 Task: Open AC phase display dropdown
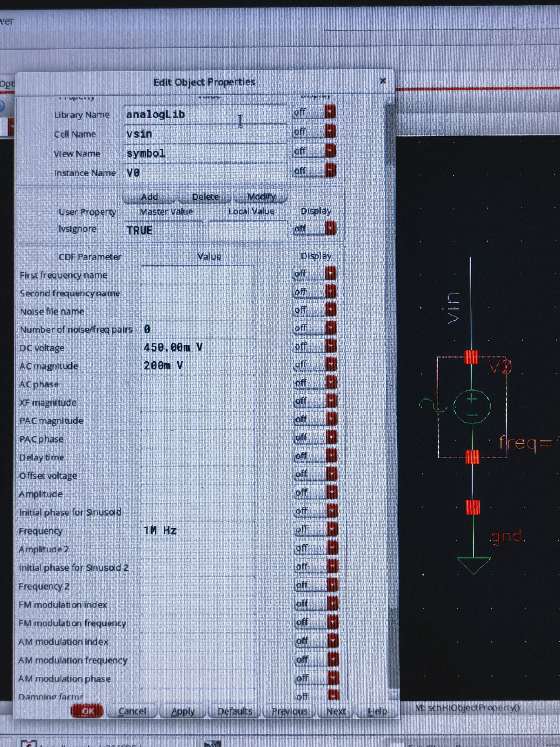(x=315, y=383)
